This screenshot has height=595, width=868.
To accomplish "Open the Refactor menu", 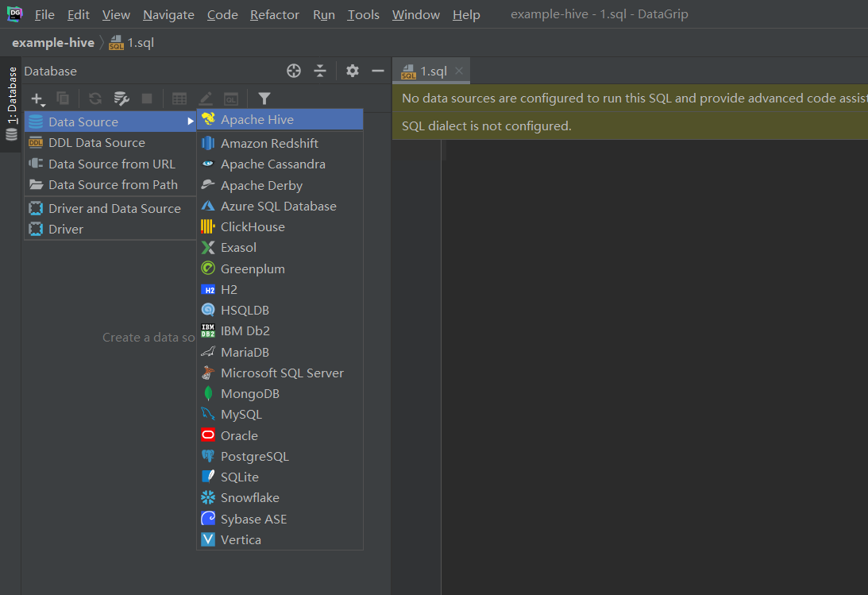I will (275, 15).
